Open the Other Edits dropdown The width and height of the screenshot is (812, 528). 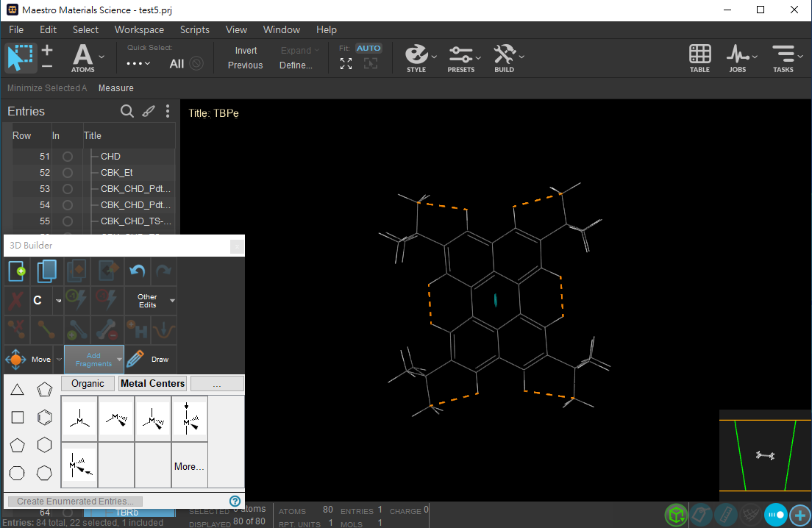tap(151, 301)
